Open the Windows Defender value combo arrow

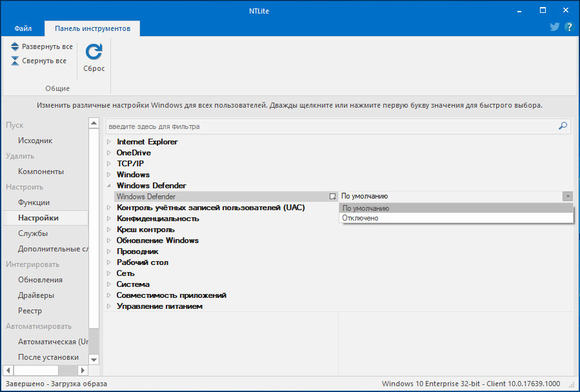click(x=568, y=197)
